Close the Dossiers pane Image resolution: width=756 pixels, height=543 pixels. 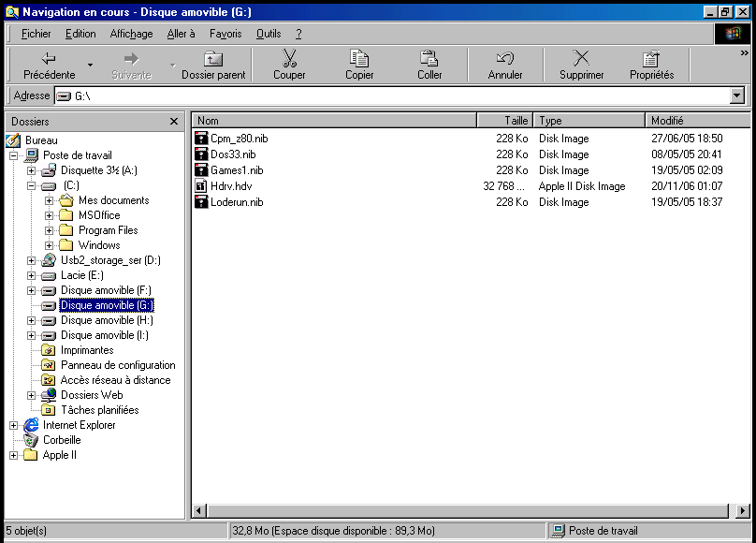point(174,122)
